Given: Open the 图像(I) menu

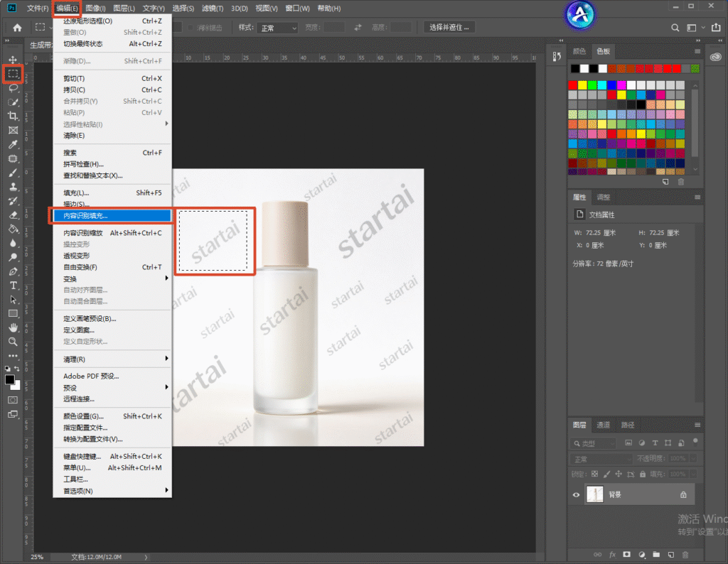Looking at the screenshot, I should (x=96, y=9).
